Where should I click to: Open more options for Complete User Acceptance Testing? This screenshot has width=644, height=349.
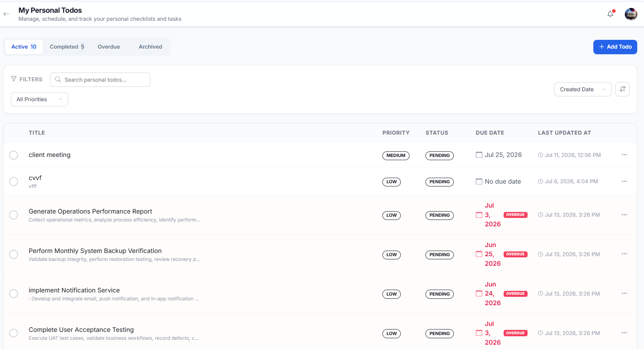(624, 333)
